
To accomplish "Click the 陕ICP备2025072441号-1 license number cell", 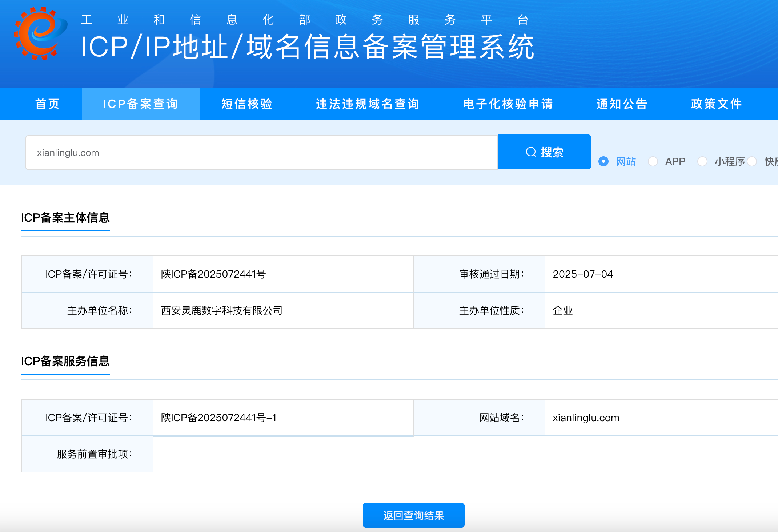I will 218,418.
